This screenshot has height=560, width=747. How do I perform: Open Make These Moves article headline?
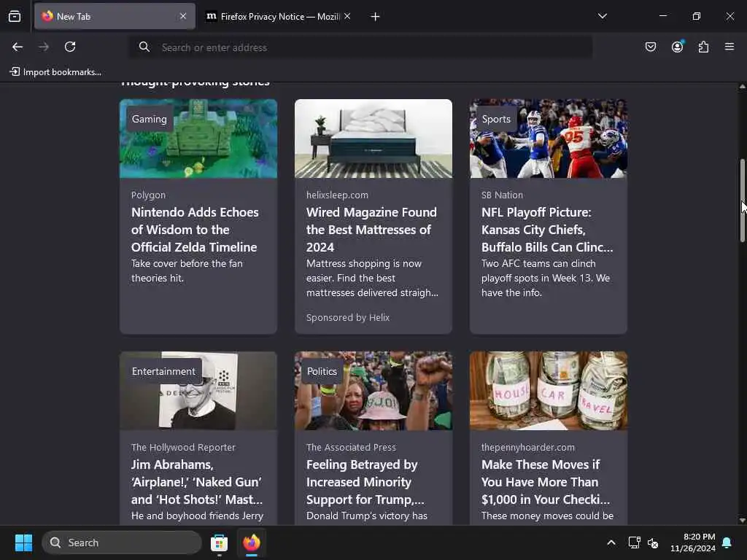(x=546, y=482)
